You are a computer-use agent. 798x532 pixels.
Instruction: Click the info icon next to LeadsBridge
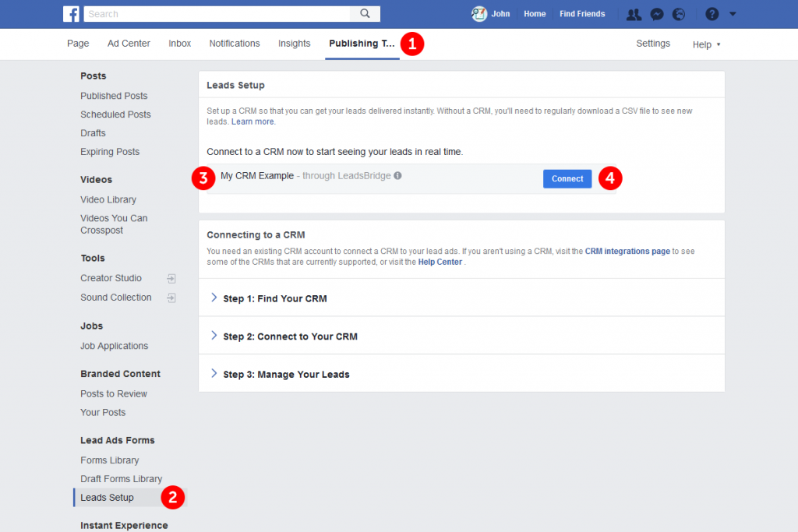pos(397,175)
